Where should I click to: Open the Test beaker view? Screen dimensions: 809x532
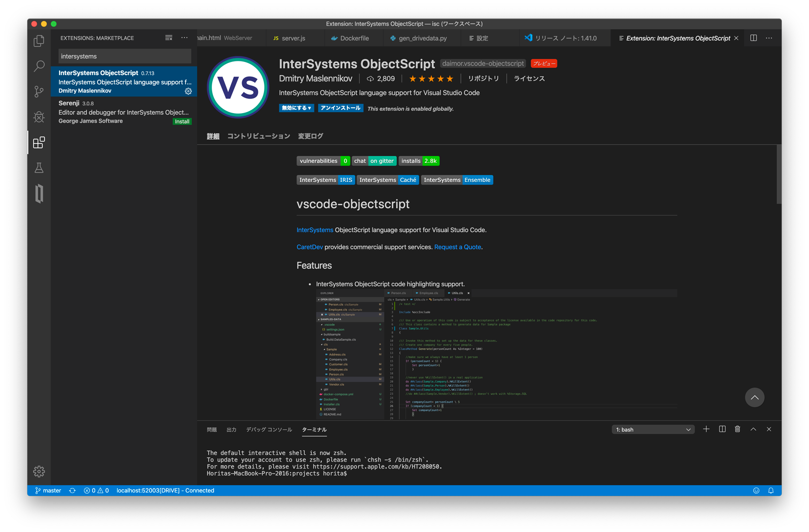pyautogui.click(x=39, y=168)
